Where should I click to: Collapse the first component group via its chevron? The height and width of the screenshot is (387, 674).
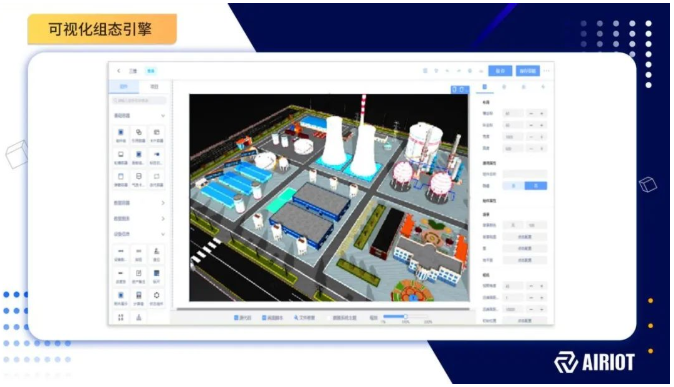pos(163,116)
